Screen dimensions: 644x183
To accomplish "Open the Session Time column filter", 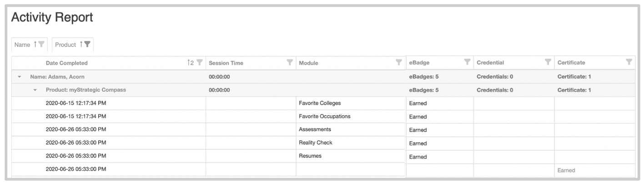I will pyautogui.click(x=289, y=63).
